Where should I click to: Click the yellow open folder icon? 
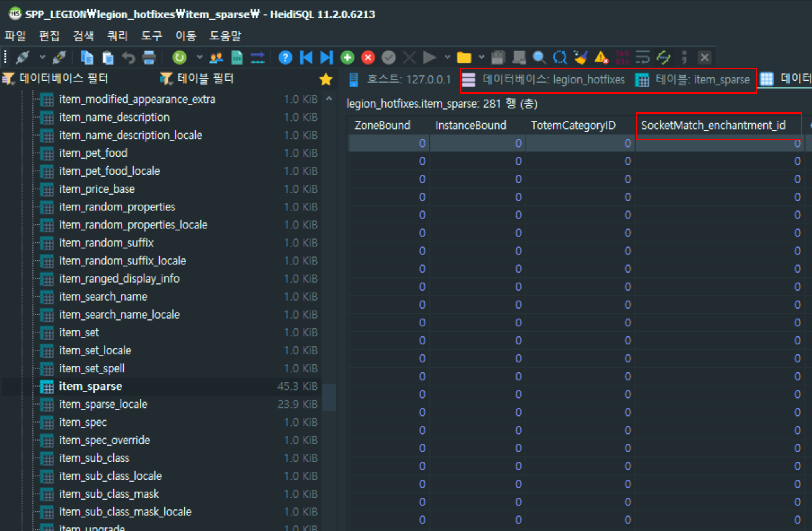point(464,57)
